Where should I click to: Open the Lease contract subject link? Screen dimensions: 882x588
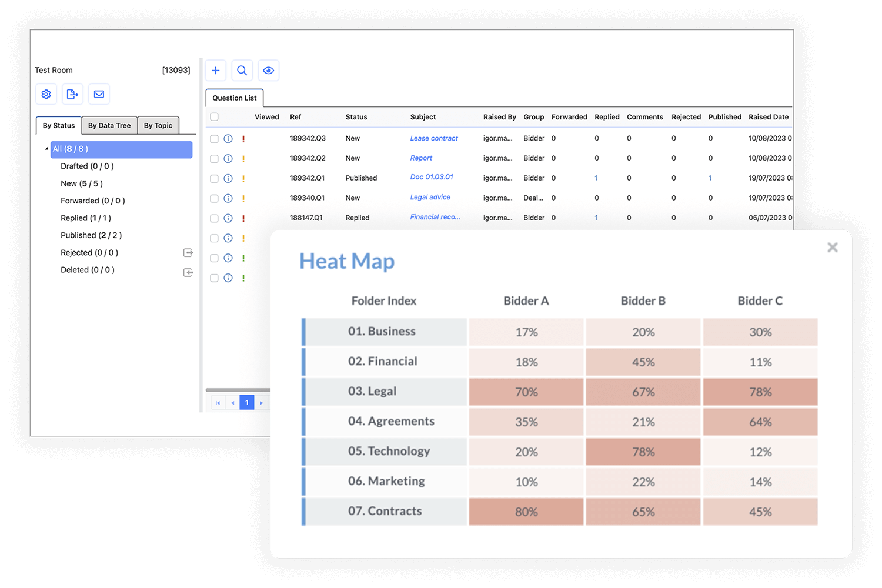pos(434,139)
